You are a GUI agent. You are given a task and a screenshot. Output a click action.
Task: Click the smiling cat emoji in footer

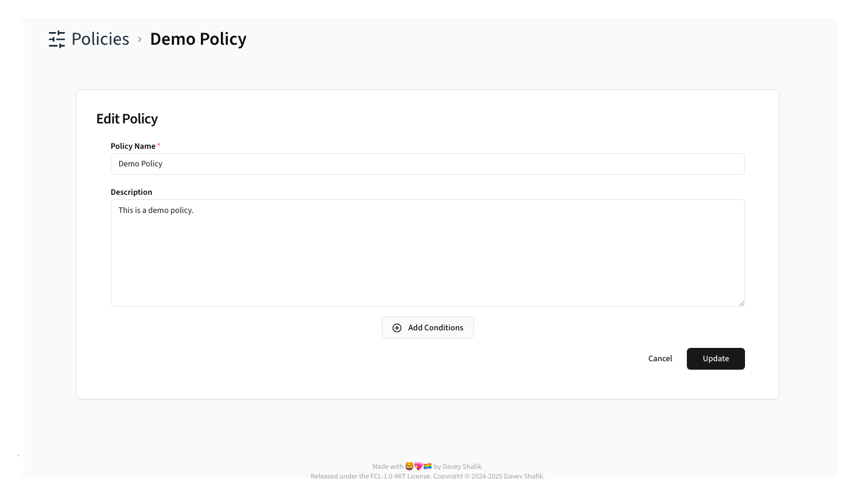[x=409, y=466]
